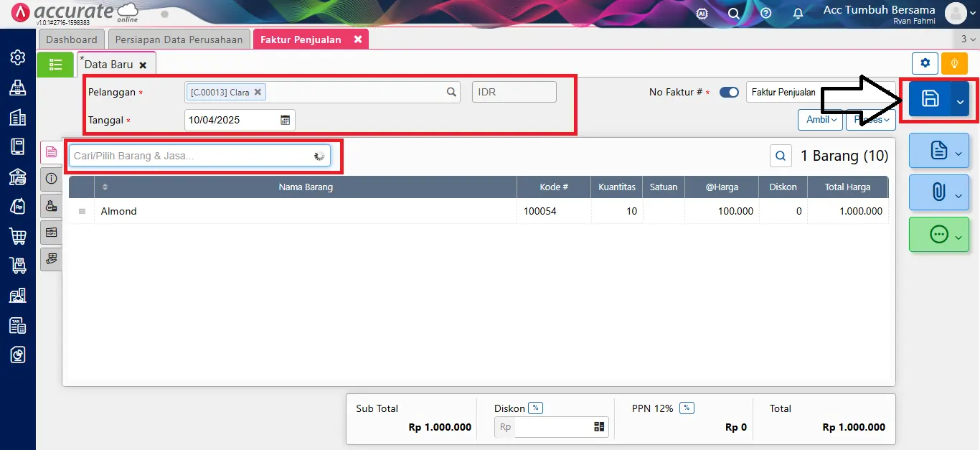Viewport: 980px width, 450px height.
Task: Open the TAX calculator module icon
Action: (17, 325)
